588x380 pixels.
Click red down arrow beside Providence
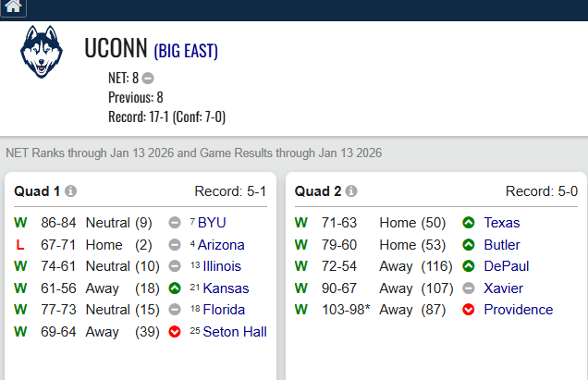469,310
